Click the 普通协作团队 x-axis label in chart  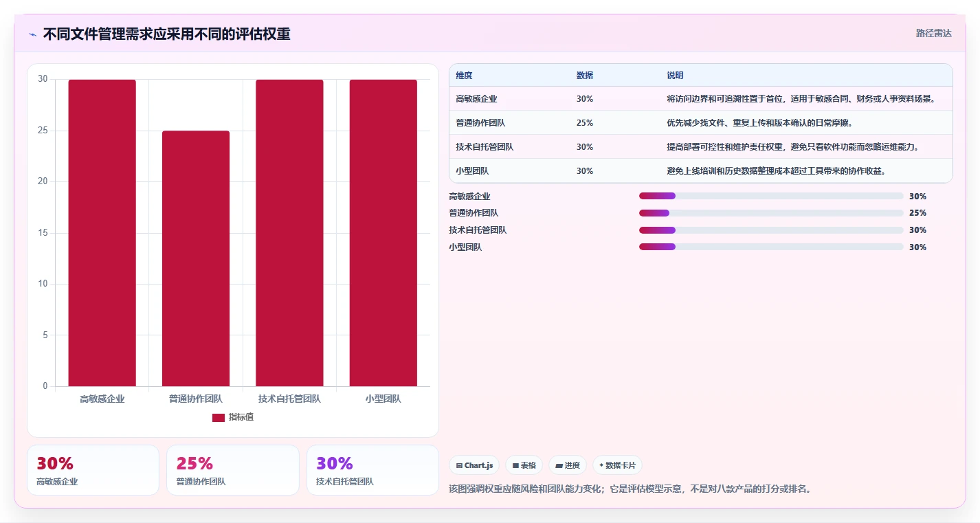(196, 399)
